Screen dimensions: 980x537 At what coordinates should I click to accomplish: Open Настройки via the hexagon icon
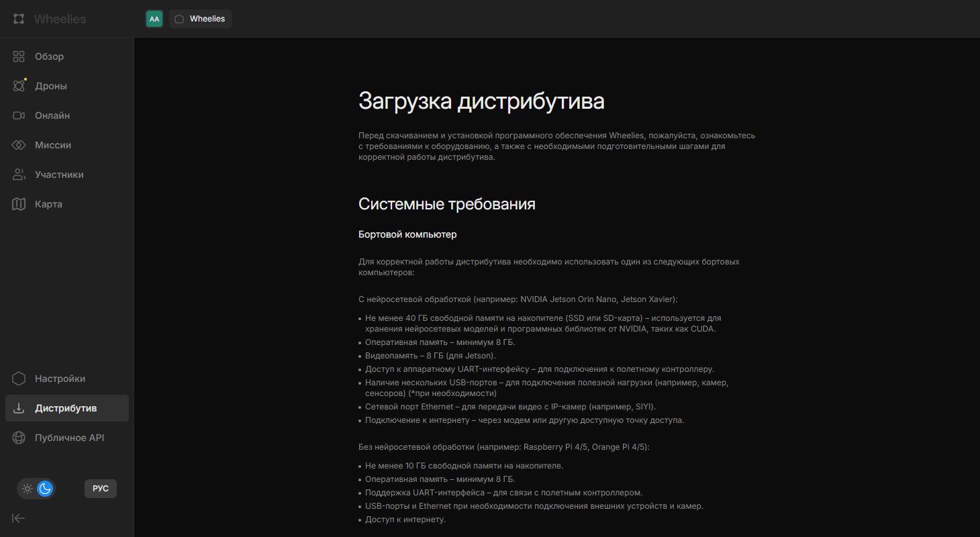click(x=19, y=379)
